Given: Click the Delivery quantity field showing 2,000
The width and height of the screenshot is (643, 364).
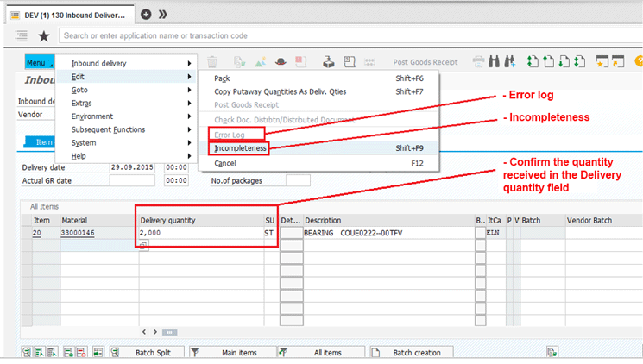Looking at the screenshot, I should (200, 233).
